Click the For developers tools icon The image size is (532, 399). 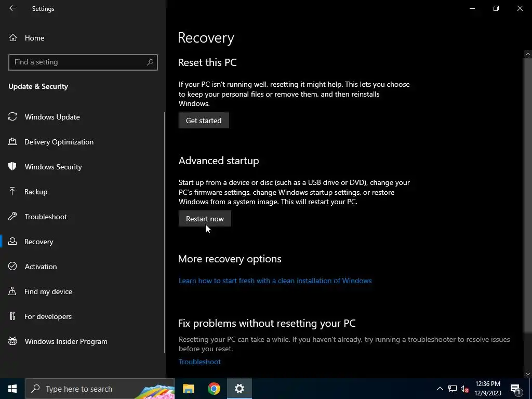12,316
